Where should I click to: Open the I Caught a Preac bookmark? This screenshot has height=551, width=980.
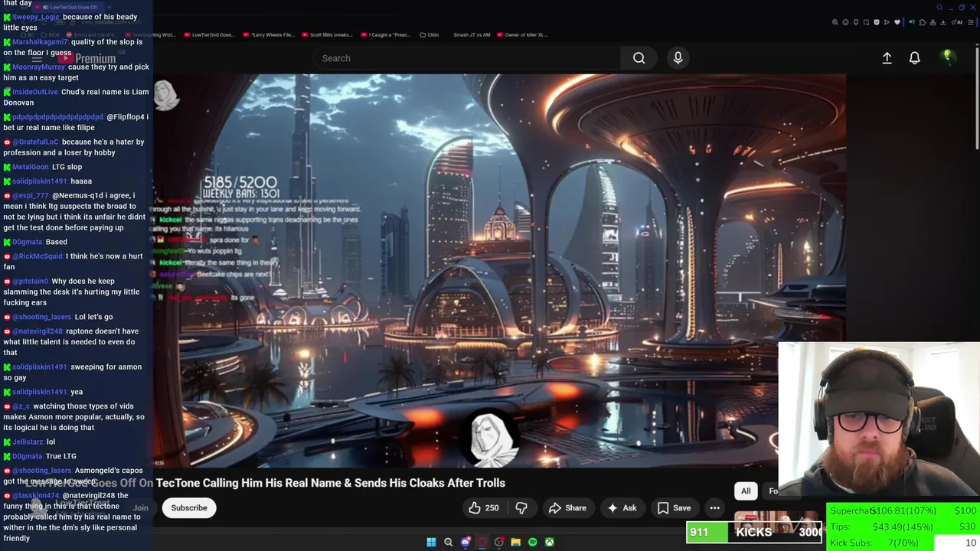point(387,34)
